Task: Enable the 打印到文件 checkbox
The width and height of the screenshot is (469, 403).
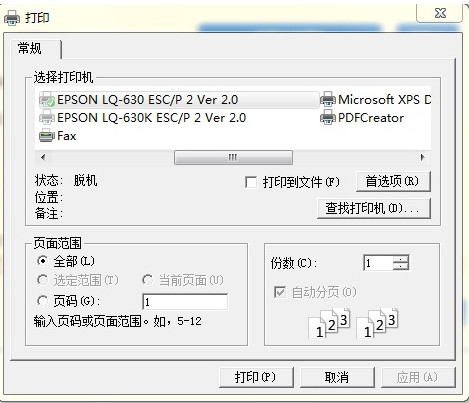Action: 251,182
